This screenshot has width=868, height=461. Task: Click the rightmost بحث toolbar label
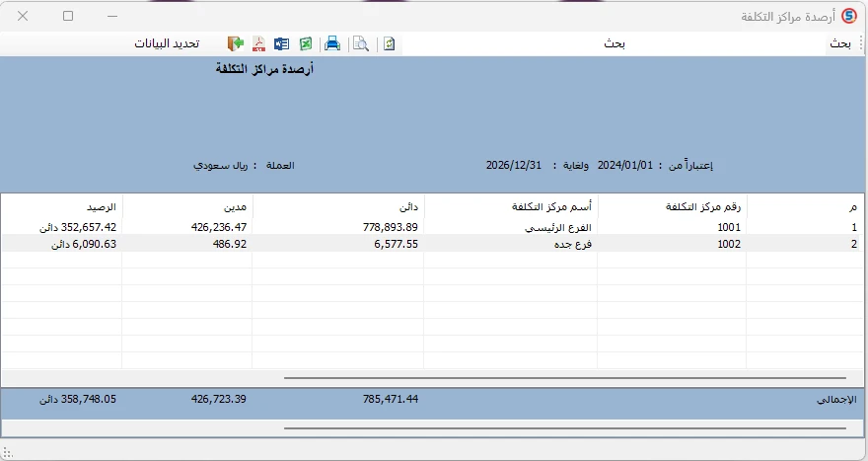[840, 43]
